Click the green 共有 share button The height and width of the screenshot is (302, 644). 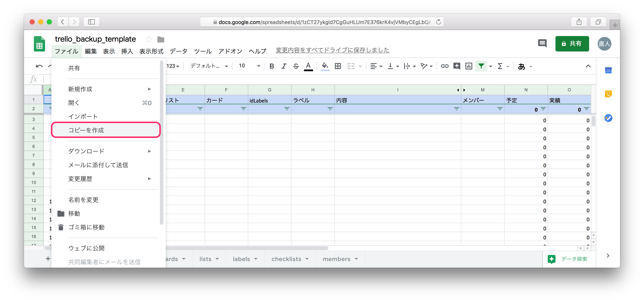(572, 44)
